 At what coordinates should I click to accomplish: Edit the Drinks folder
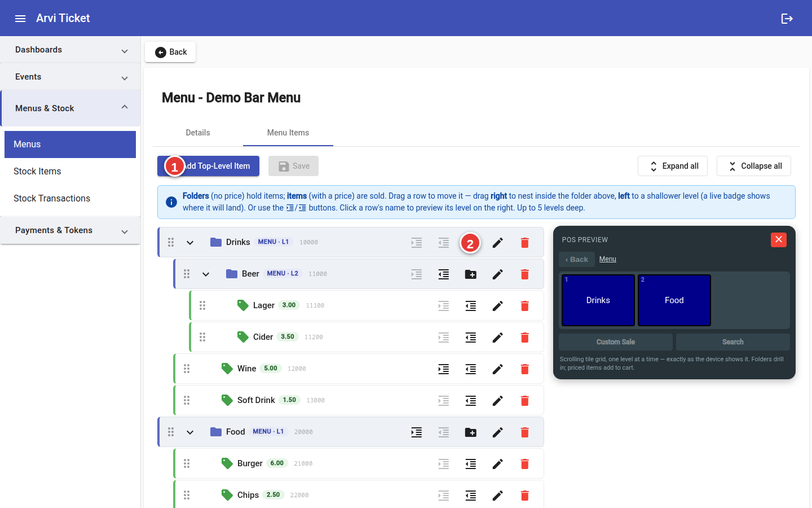tap(497, 243)
